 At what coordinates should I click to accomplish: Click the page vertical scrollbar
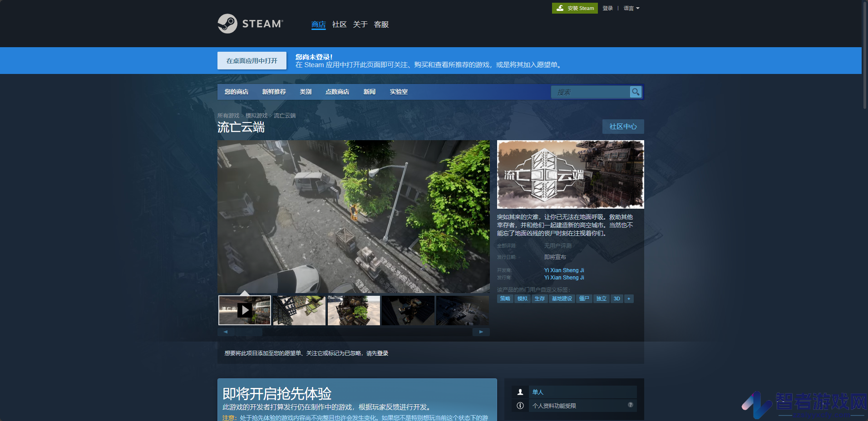tap(865, 54)
